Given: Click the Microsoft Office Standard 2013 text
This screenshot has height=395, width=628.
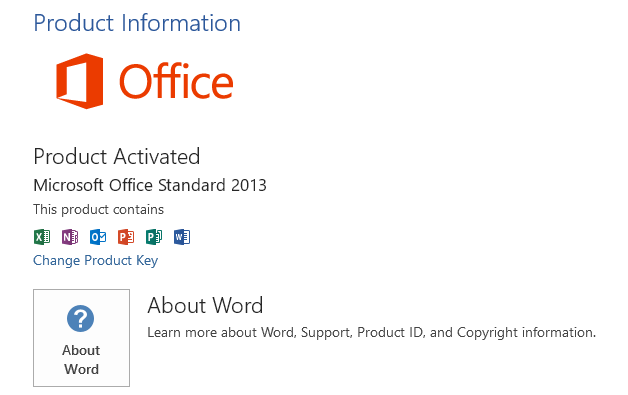Looking at the screenshot, I should (x=150, y=185).
